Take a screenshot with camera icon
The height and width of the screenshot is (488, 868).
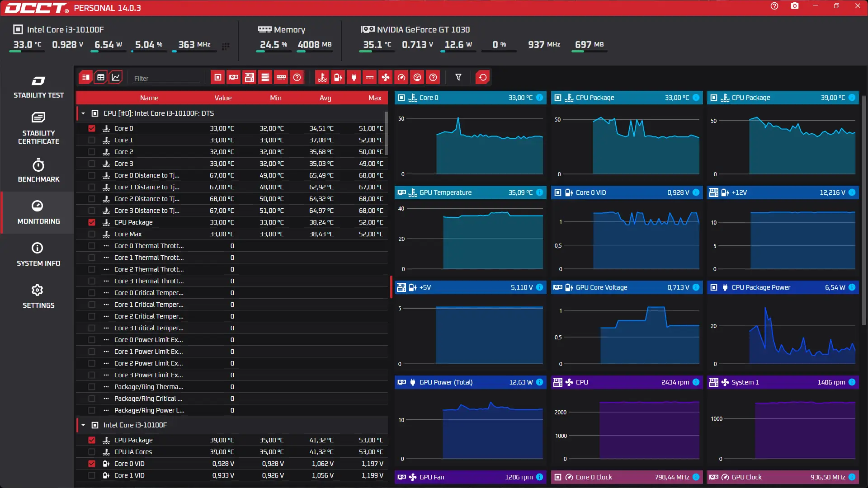(794, 6)
